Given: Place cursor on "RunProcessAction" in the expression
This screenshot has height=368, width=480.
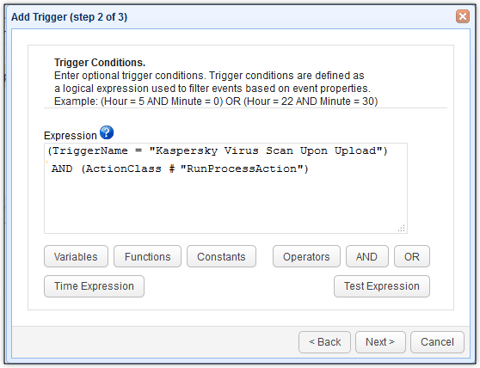Looking at the screenshot, I should click(242, 169).
